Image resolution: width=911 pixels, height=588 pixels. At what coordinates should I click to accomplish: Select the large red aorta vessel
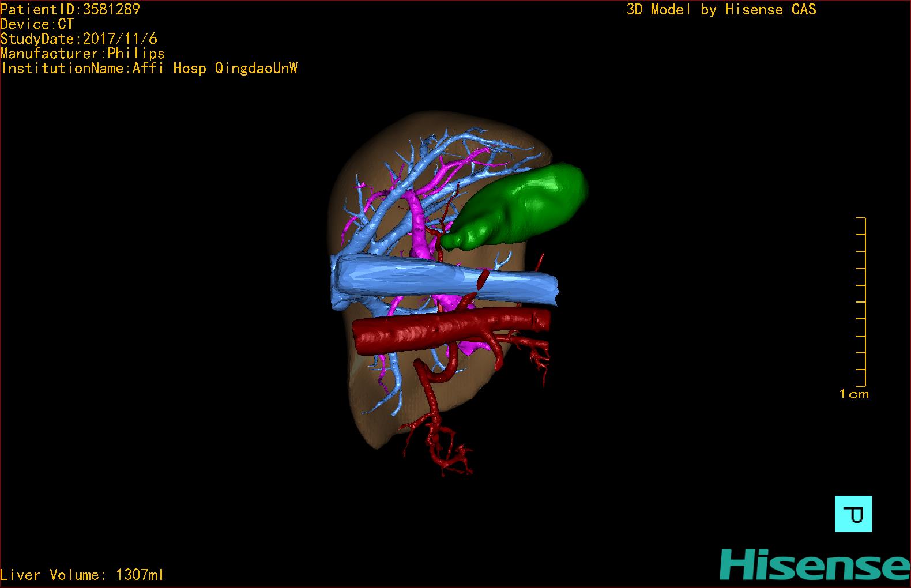[x=451, y=330]
